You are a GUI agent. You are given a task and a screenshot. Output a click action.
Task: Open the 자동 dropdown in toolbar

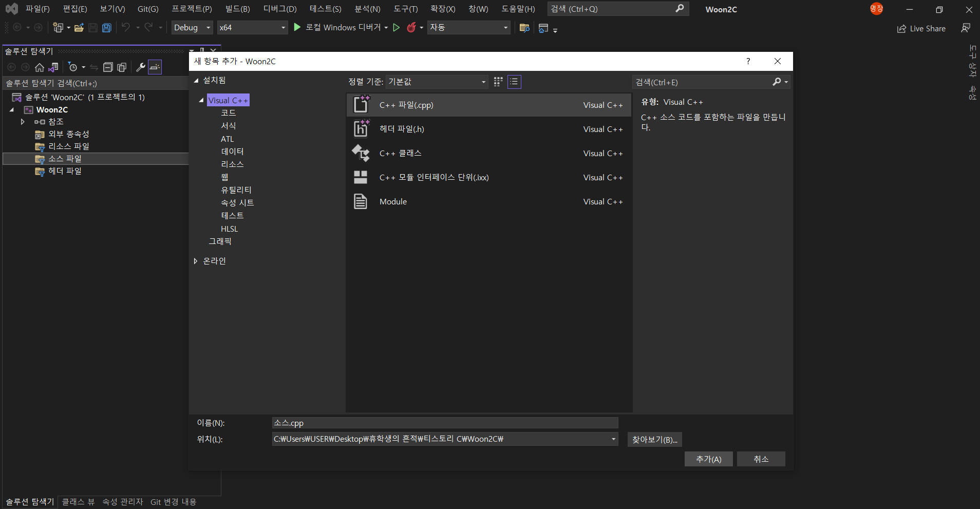pyautogui.click(x=469, y=28)
